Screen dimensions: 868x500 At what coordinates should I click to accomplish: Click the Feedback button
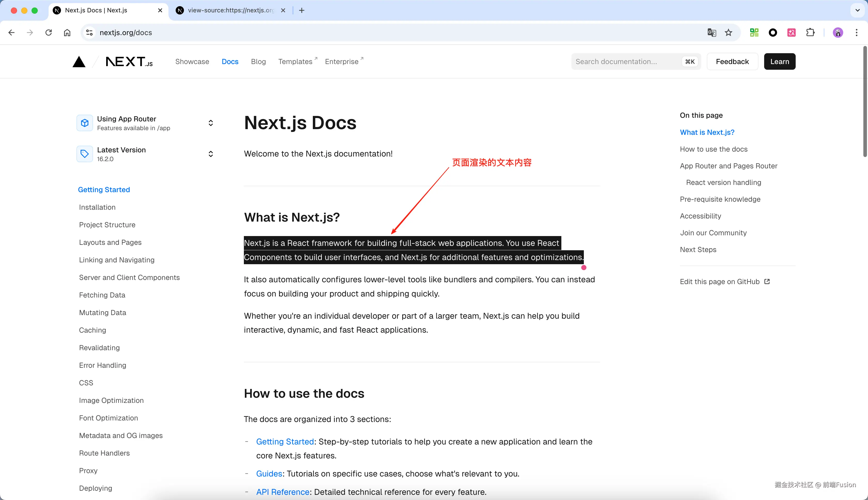[732, 61]
